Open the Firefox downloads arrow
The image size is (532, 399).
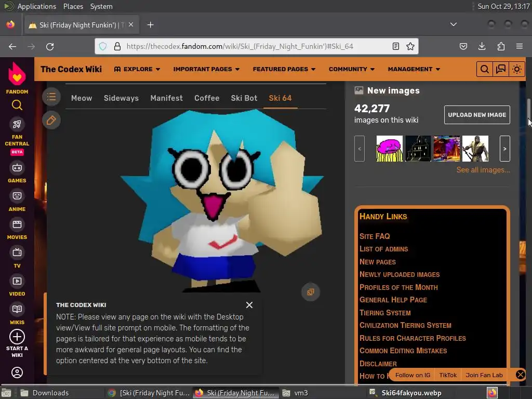pyautogui.click(x=482, y=46)
